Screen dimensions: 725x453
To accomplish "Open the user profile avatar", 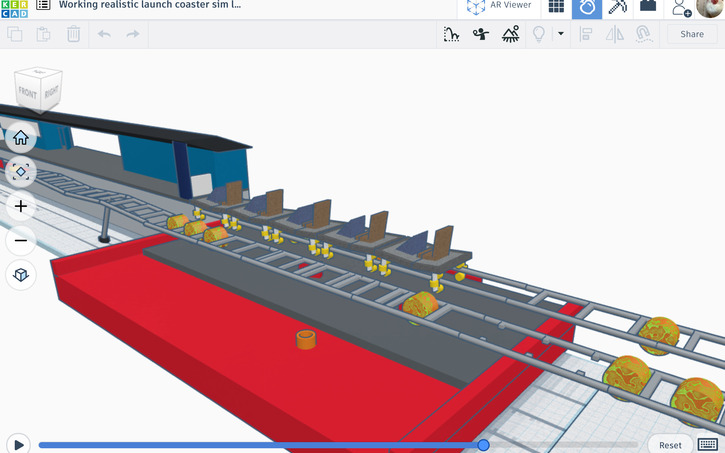I will tap(710, 8).
